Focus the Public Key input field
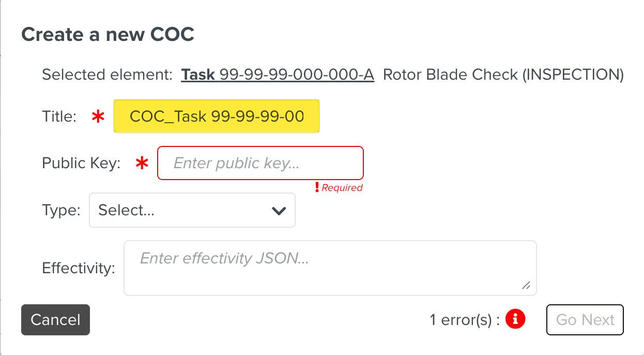 click(x=260, y=164)
